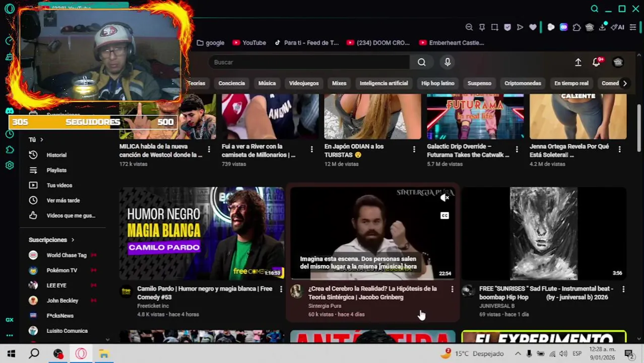Viewport: 644px width, 363px height.
Task: Open the Emberheart Castle bookmark
Action: (452, 43)
